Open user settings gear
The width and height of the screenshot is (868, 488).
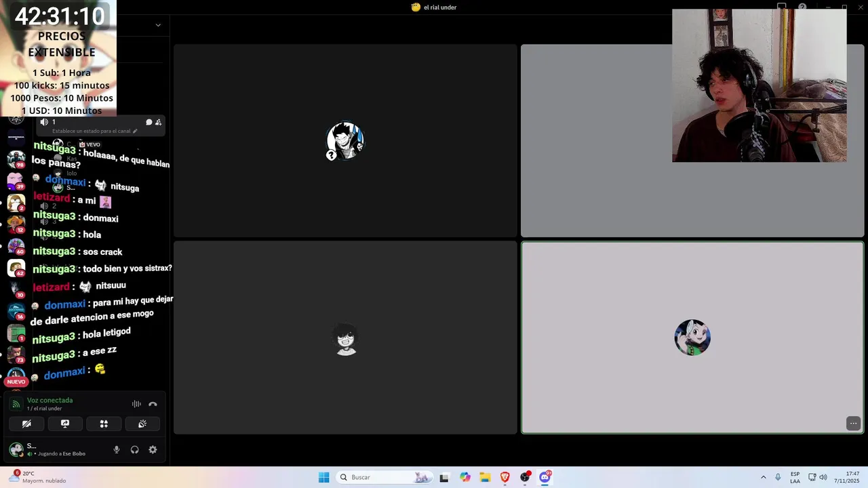pyautogui.click(x=153, y=449)
